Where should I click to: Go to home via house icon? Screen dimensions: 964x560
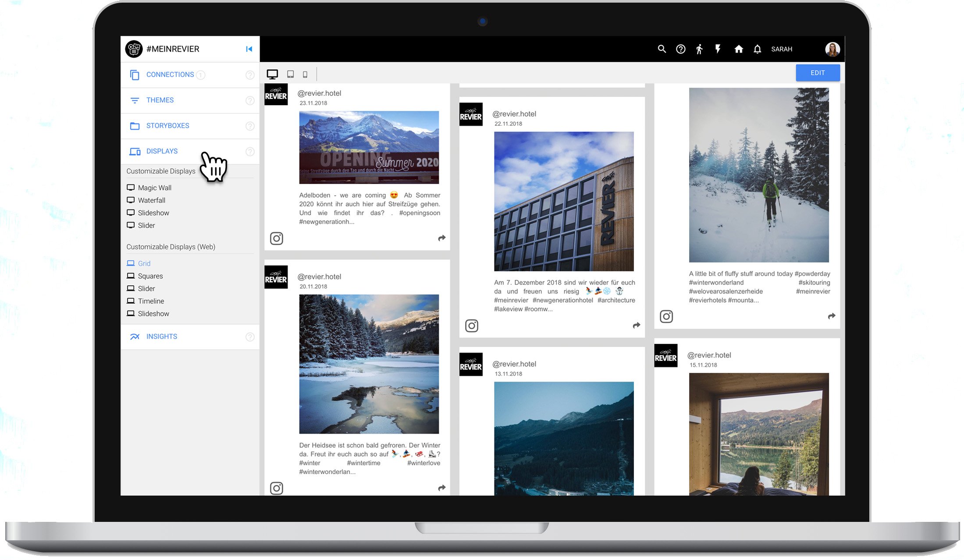739,49
